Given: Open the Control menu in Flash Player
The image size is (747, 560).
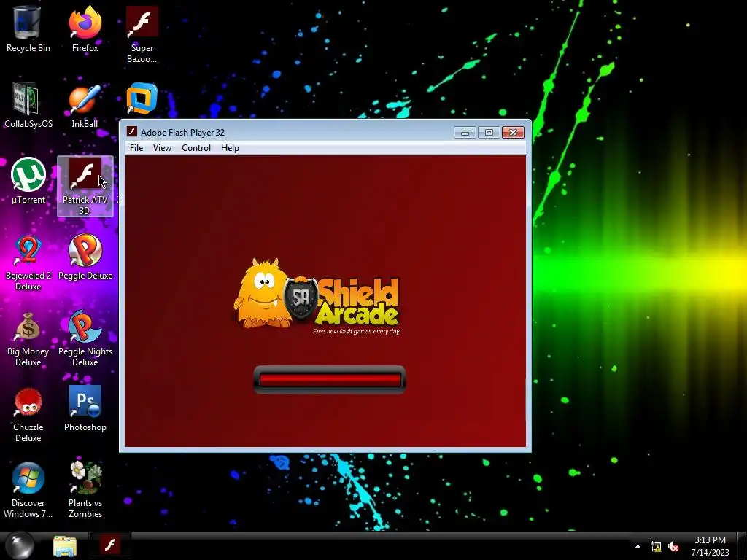Looking at the screenshot, I should coord(196,148).
